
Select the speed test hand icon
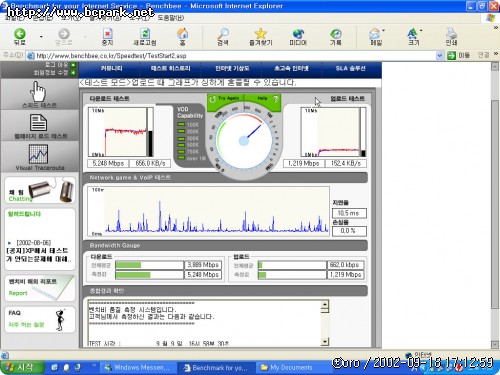(x=38, y=91)
